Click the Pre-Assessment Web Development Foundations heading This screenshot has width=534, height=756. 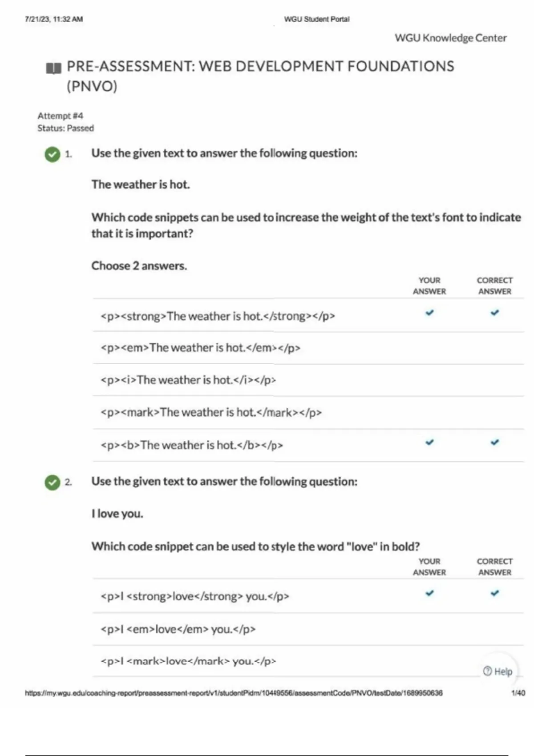(x=260, y=67)
